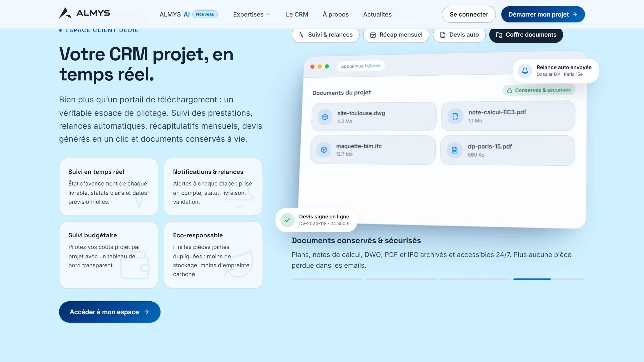This screenshot has height=362, width=644.
Task: Open the Éco-responsable feature card
Action: tap(213, 255)
